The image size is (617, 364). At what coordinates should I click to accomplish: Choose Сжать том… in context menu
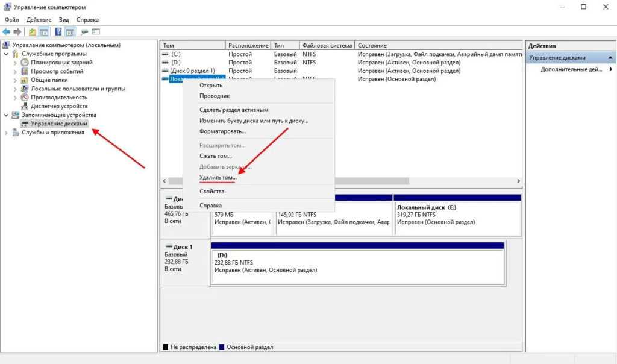click(x=259, y=156)
